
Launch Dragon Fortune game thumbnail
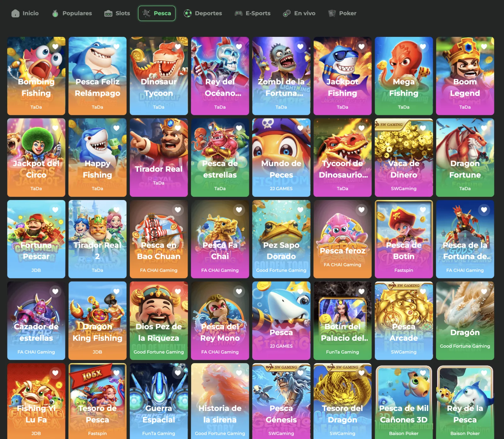click(465, 157)
